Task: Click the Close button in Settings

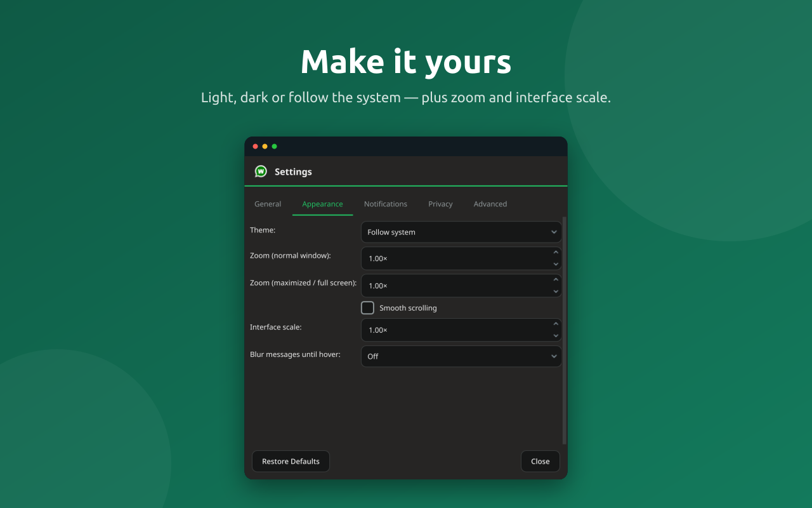Action: (540, 461)
